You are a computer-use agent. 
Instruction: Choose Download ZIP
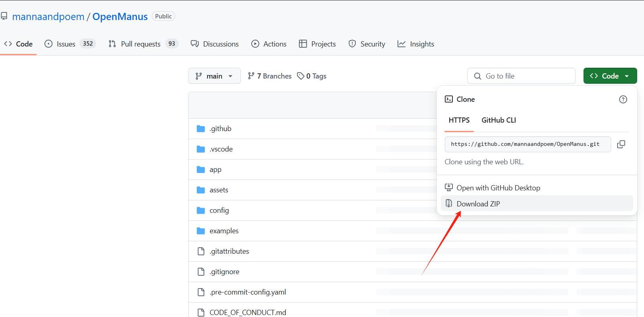[x=537, y=204]
